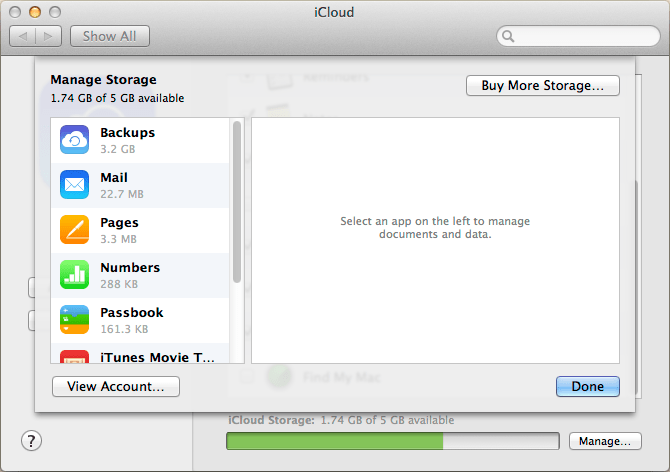The width and height of the screenshot is (670, 472).
Task: Click the 288 KB size text
Action: pyautogui.click(x=119, y=284)
